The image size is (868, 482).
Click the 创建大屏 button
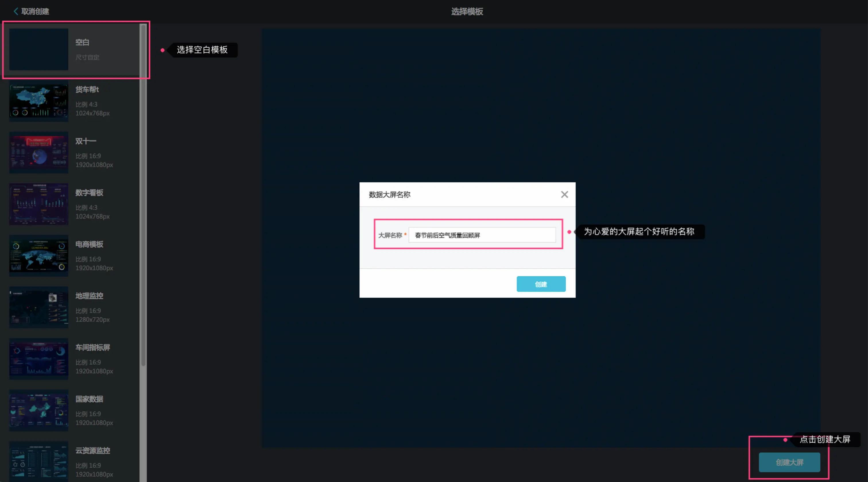pyautogui.click(x=789, y=462)
